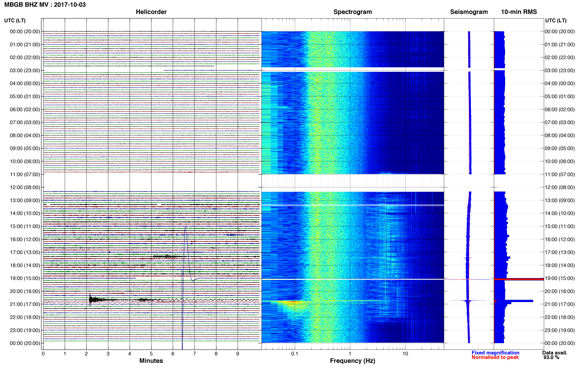Click '19:00 (15:00)' on the RMS time axis
This screenshot has height=368, width=588.
(x=560, y=278)
